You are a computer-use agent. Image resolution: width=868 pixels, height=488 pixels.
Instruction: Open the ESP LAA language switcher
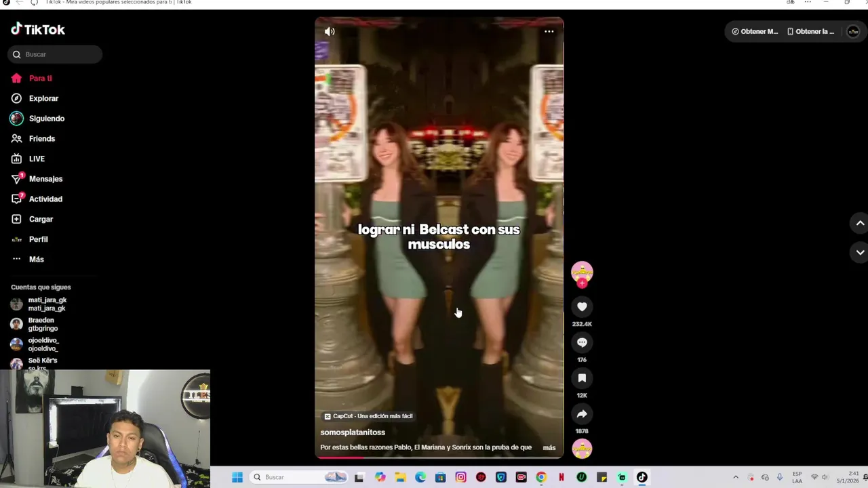pyautogui.click(x=797, y=477)
